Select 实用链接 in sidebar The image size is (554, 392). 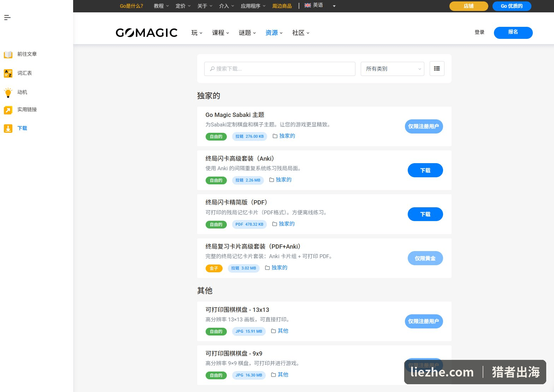tap(27, 109)
